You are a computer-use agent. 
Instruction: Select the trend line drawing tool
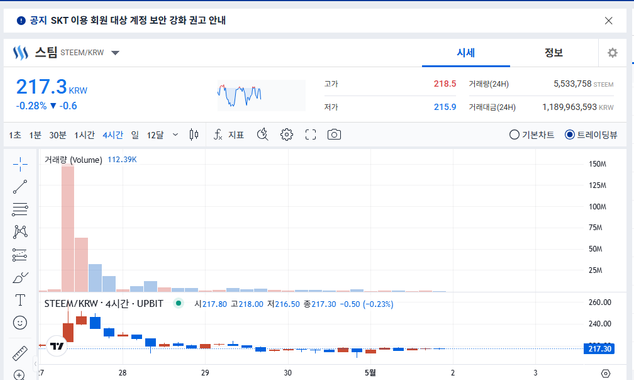[20, 187]
